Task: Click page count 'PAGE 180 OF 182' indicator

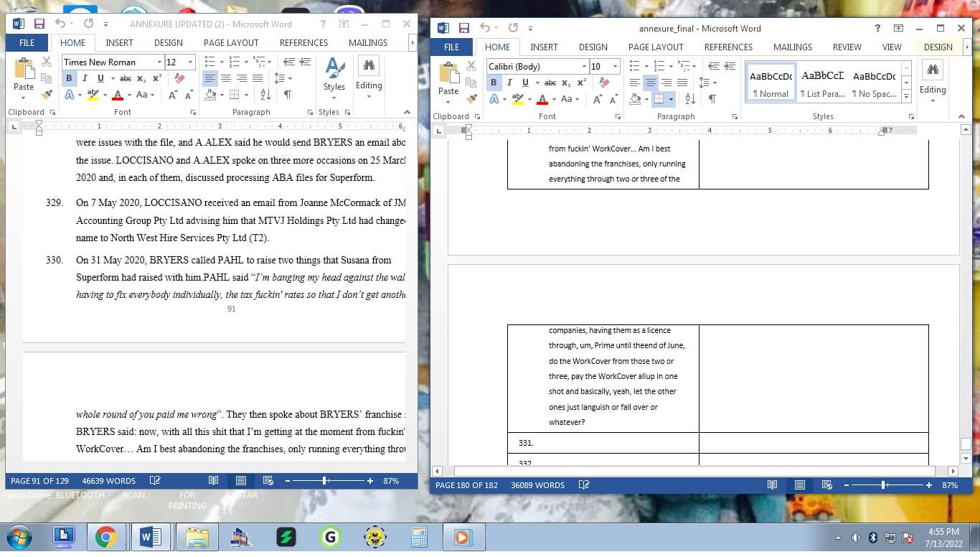Action: (x=466, y=485)
